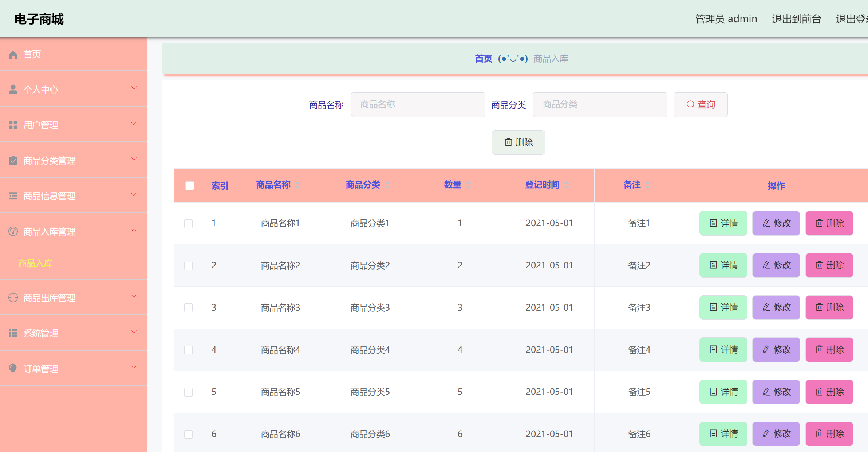Select the checkbox for row 商品名称5

(189, 392)
